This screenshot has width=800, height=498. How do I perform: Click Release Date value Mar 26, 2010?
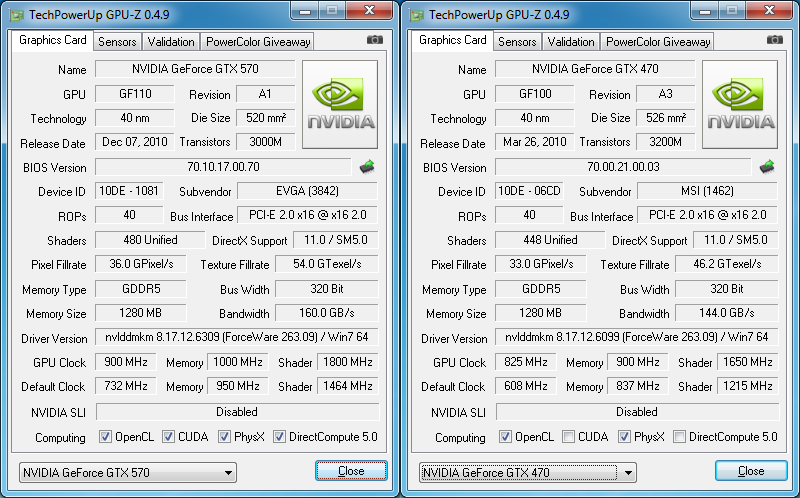[x=535, y=142]
